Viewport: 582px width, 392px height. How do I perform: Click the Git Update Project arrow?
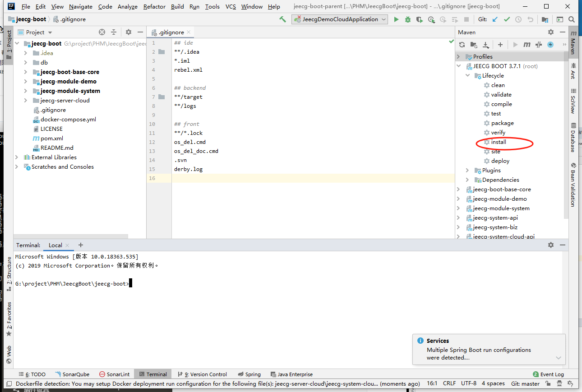coord(495,19)
